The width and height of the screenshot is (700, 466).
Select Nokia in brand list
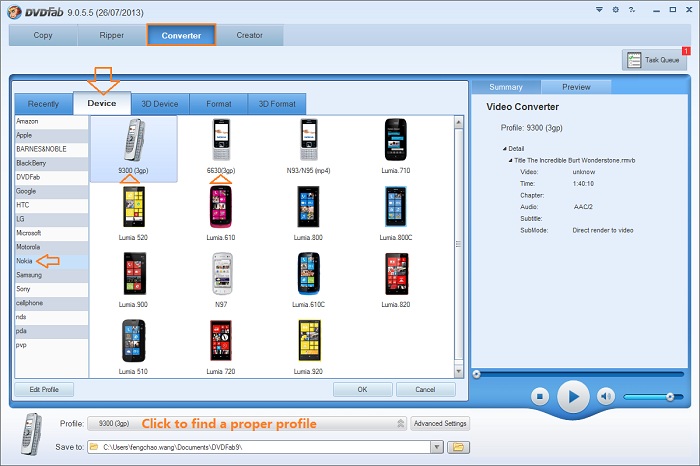coord(51,261)
